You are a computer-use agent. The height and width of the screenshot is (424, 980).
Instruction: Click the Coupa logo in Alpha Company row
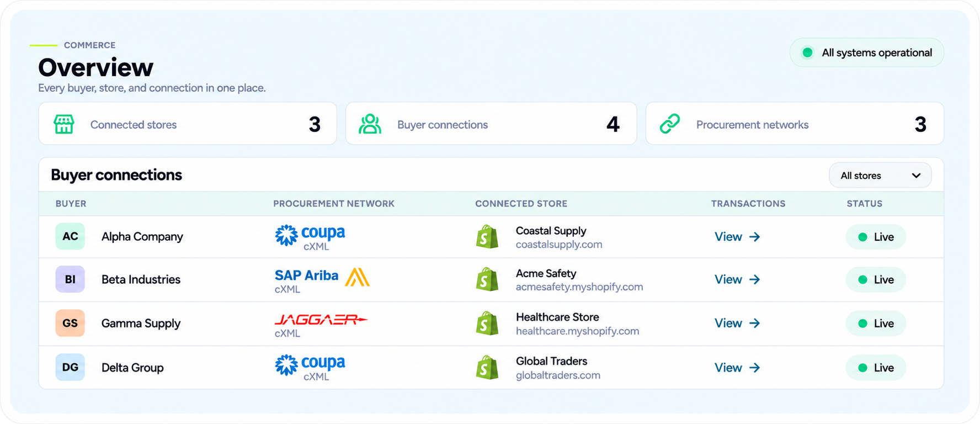(x=310, y=235)
